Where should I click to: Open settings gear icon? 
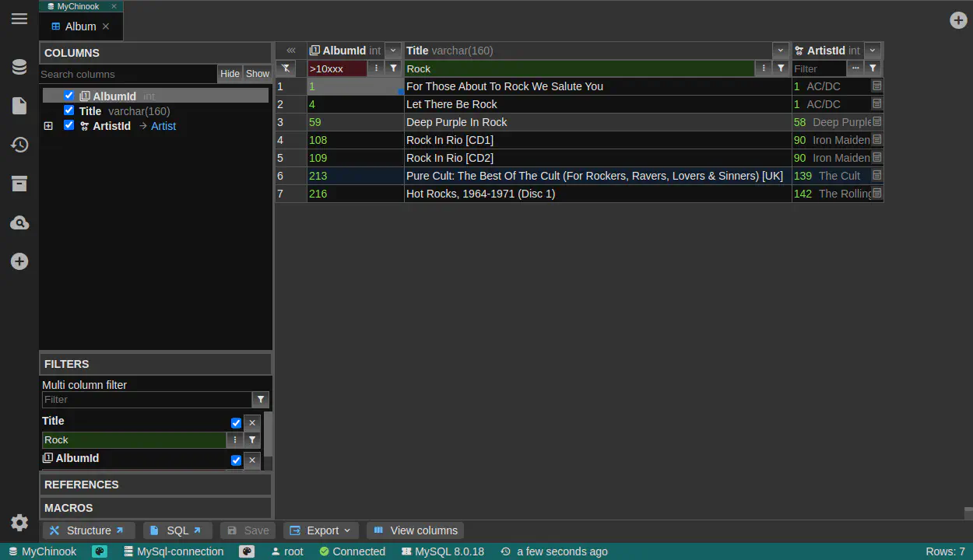coord(19,523)
